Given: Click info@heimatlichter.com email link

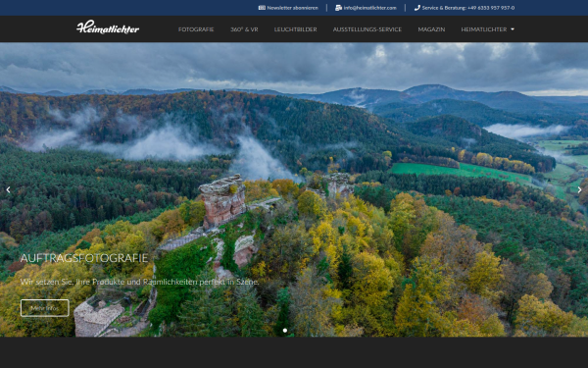Looking at the screenshot, I should [370, 8].
